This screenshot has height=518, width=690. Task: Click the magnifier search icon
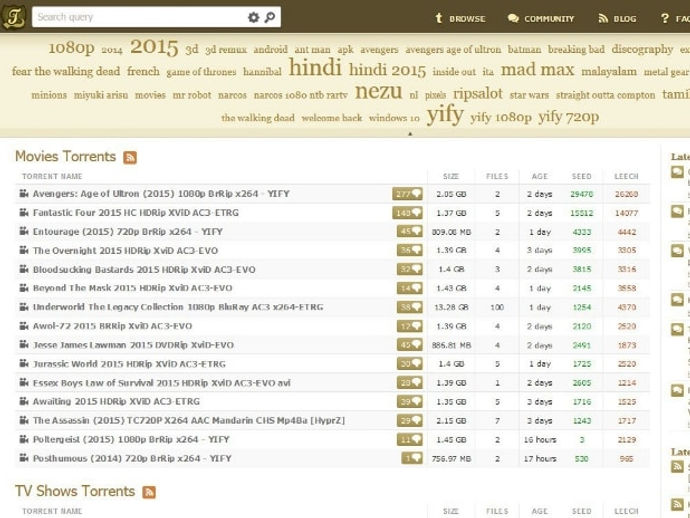click(x=270, y=17)
